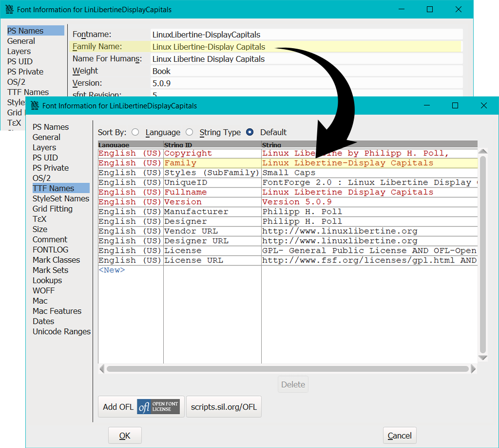This screenshot has width=499, height=448.
Task: Open the Mark Sets section
Action: [x=50, y=270]
